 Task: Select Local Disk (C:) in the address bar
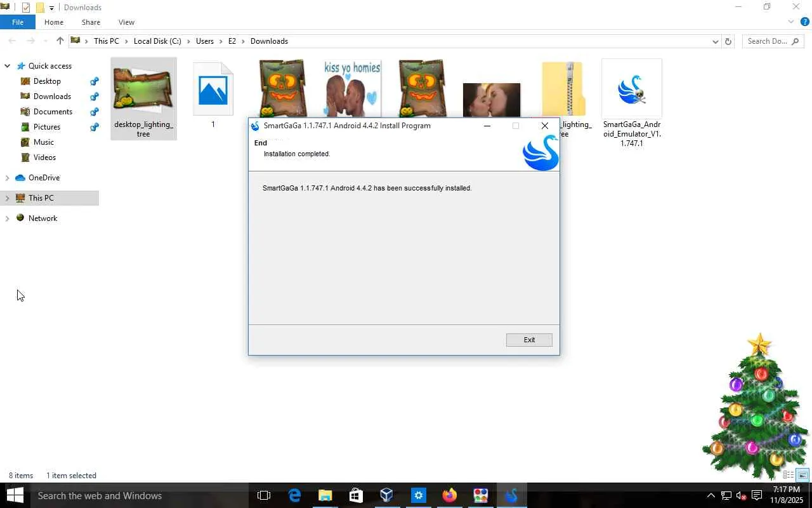(157, 41)
